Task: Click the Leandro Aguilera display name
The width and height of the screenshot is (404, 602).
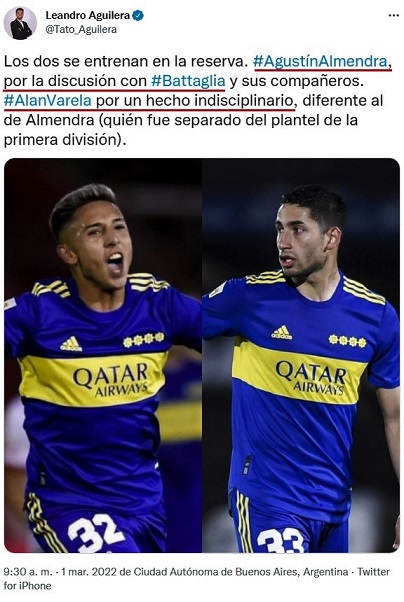Action: [x=88, y=15]
